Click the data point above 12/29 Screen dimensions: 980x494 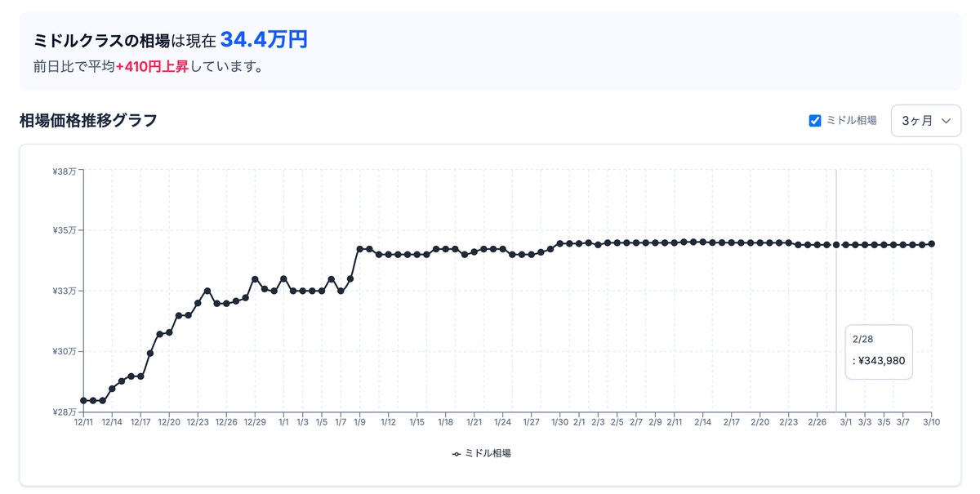pyautogui.click(x=255, y=279)
